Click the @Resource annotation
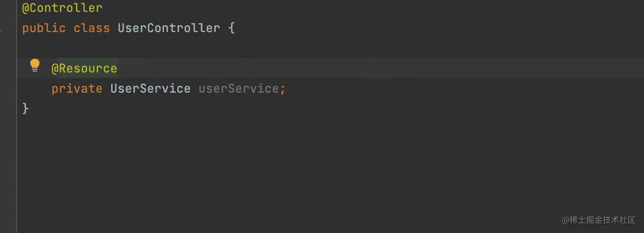Image resolution: width=644 pixels, height=233 pixels. [84, 68]
